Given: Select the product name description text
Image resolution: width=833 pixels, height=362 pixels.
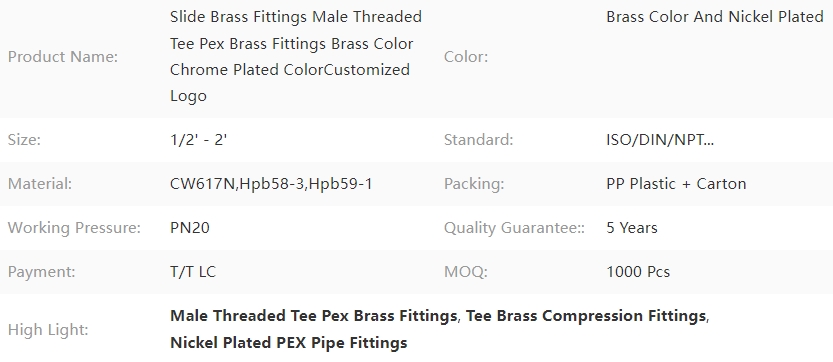Looking at the screenshot, I should click(x=296, y=56).
